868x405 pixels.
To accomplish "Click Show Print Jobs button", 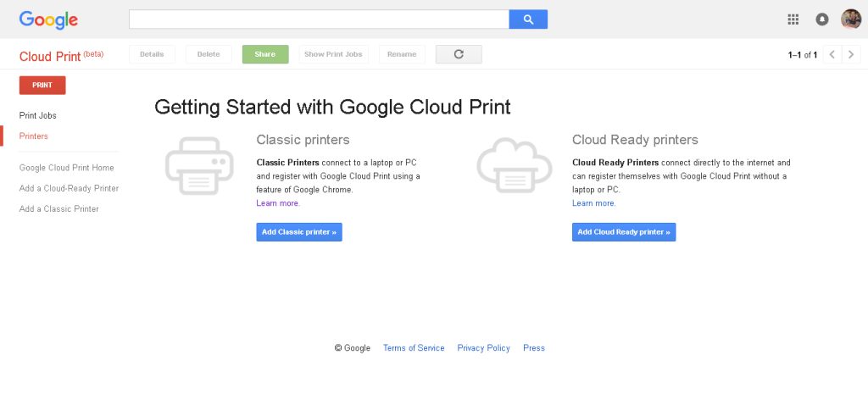I will tap(333, 54).
